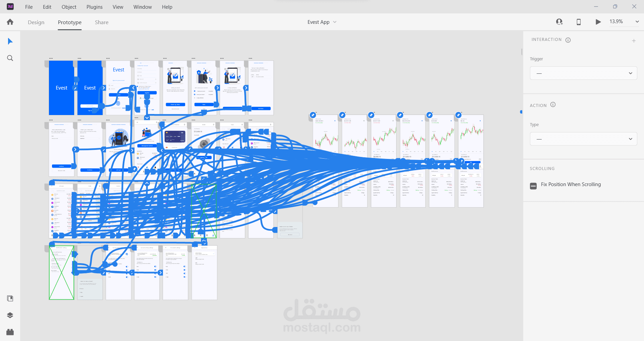The image size is (644, 341).
Task: Open the Trigger dropdown
Action: [x=583, y=73]
